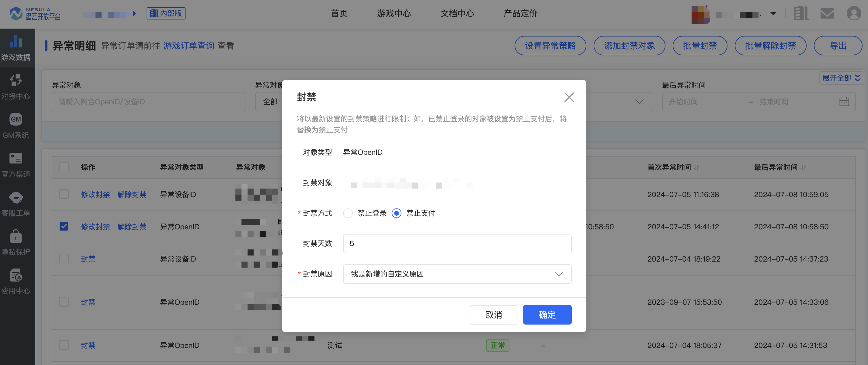The height and width of the screenshot is (365, 868).
Task: Check the 2024-07-04 18:19:22 row checkbox
Action: pyautogui.click(x=64, y=259)
